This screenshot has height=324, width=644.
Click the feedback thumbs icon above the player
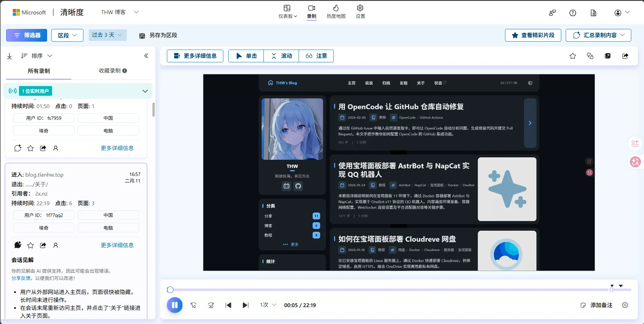coord(590,56)
